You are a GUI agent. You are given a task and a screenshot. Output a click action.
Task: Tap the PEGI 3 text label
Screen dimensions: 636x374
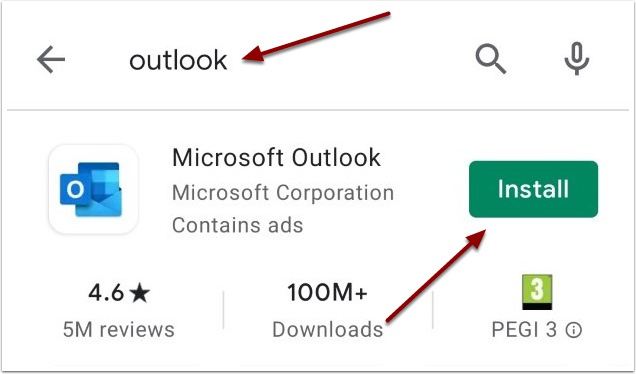[524, 330]
